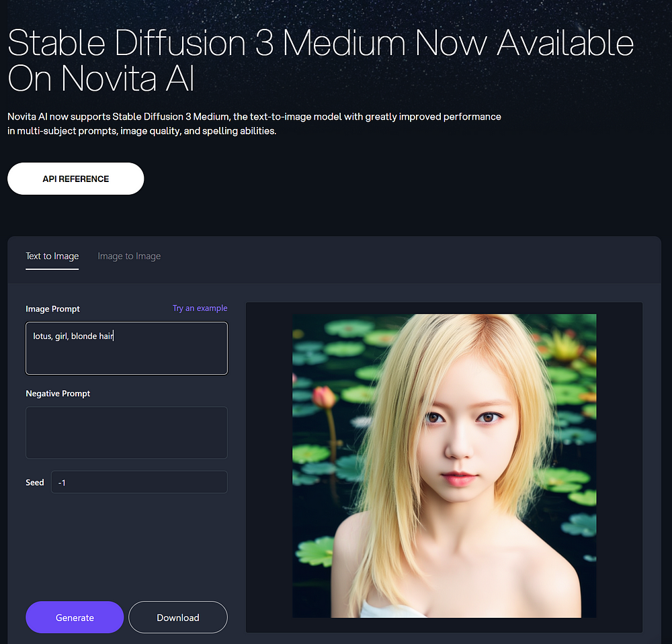
Task: Click the Novita AI description paragraph
Action: tap(254, 124)
